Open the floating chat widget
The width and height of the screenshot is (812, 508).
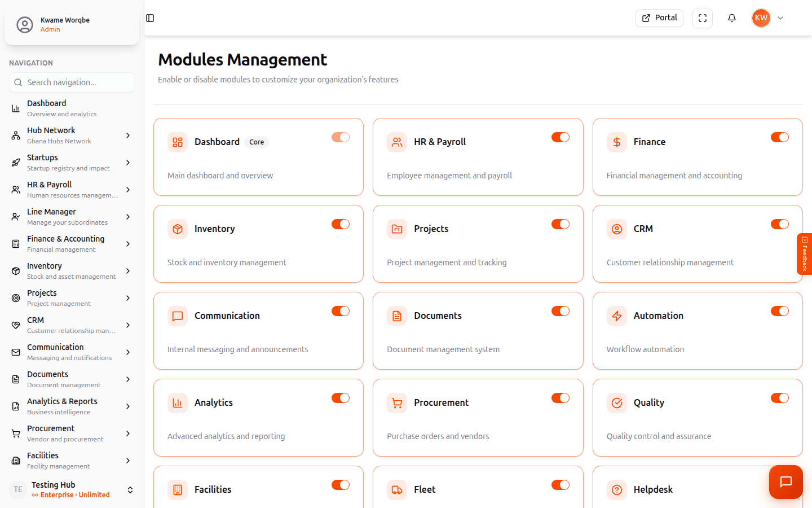[x=786, y=482]
